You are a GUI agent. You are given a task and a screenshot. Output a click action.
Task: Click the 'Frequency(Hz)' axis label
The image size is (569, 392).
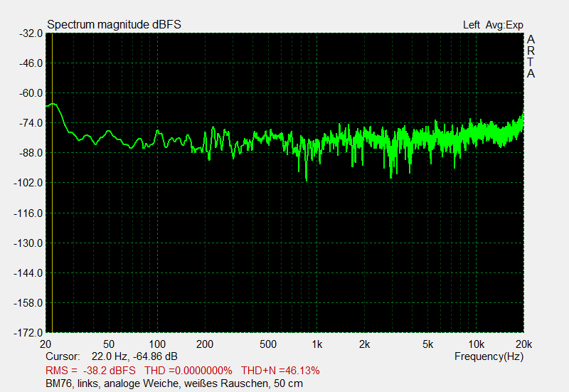[x=489, y=357]
